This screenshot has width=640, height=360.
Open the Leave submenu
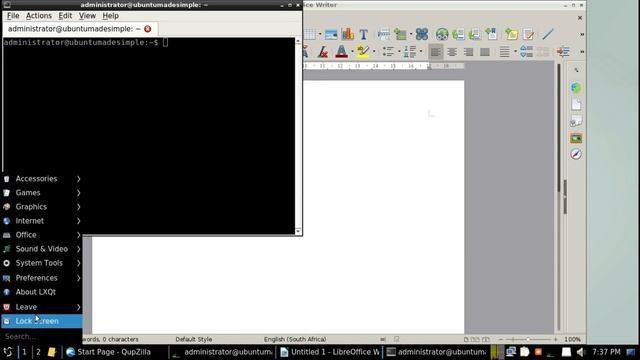pos(41,307)
